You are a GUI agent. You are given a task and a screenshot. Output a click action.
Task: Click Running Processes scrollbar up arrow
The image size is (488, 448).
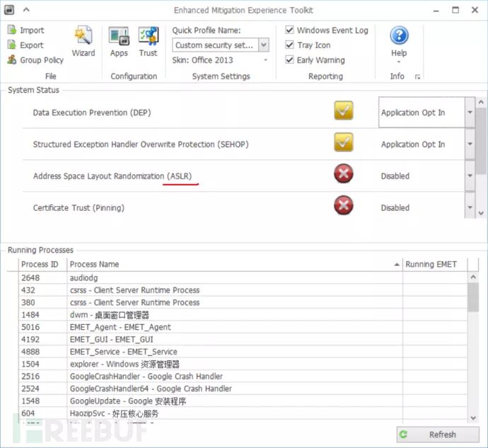[x=473, y=277]
